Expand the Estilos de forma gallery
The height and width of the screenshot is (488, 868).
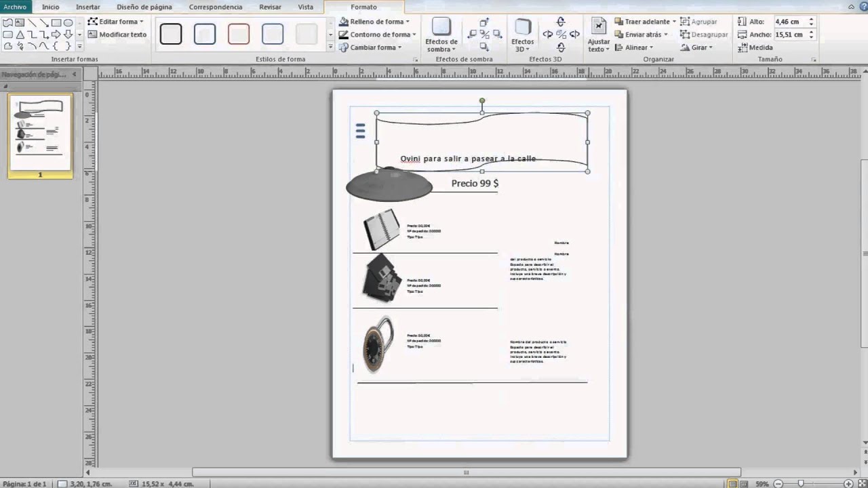click(x=331, y=47)
